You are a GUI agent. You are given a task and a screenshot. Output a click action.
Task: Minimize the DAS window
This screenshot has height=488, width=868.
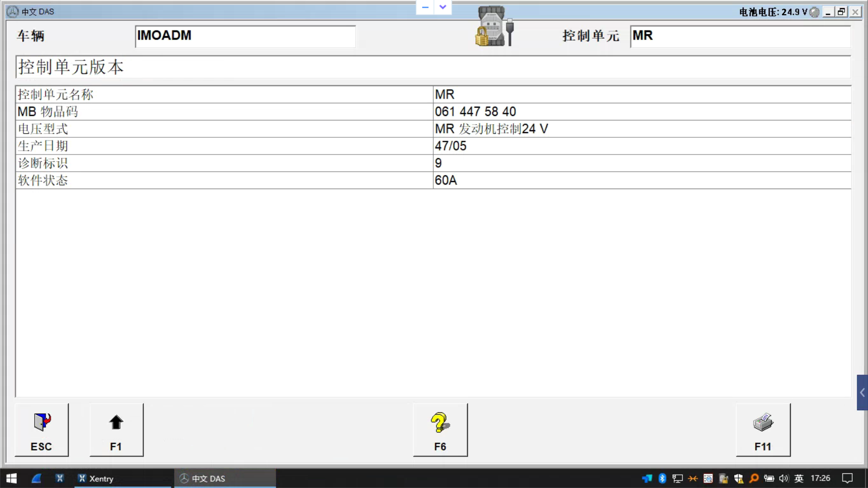coord(828,12)
